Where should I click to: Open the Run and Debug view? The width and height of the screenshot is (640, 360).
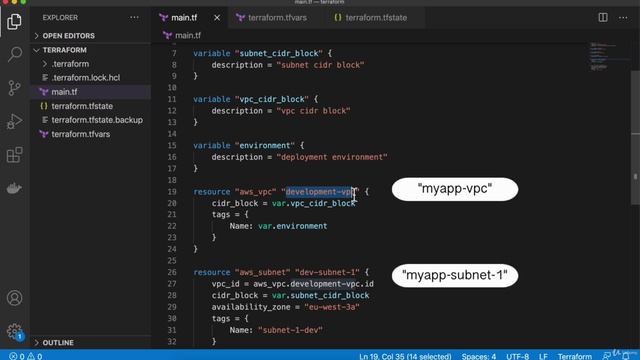tap(14, 121)
